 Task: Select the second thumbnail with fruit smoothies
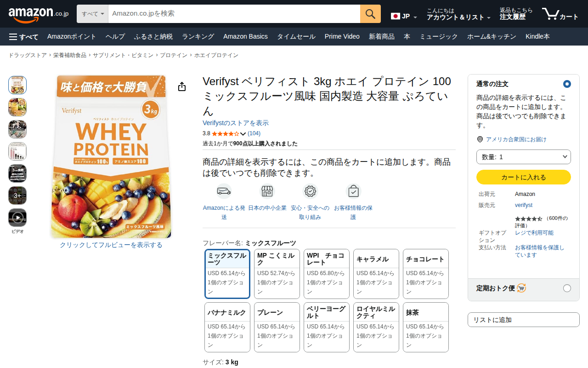click(x=17, y=107)
